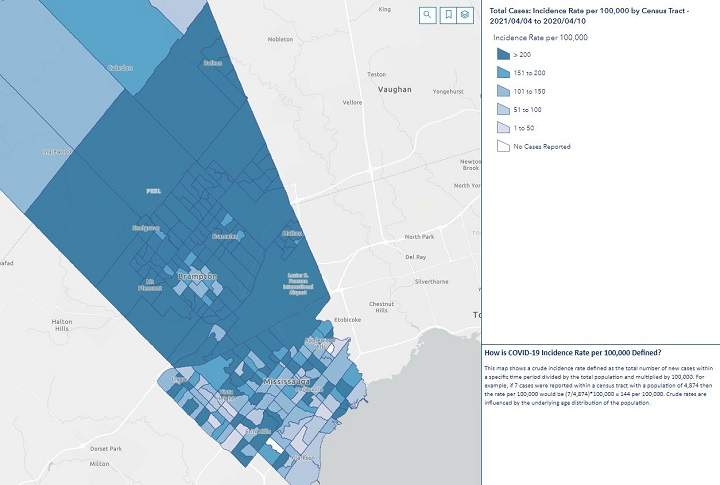This screenshot has height=485, width=720.
Task: Click the PEEL region label on the map
Action: click(153, 191)
